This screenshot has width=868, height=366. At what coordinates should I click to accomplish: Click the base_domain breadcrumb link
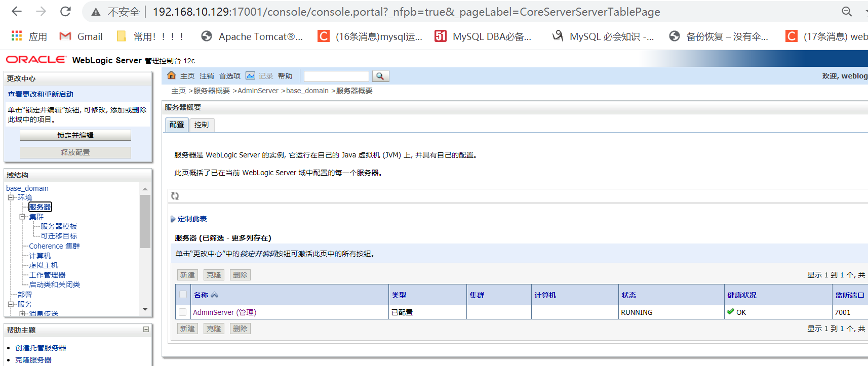[x=307, y=91]
